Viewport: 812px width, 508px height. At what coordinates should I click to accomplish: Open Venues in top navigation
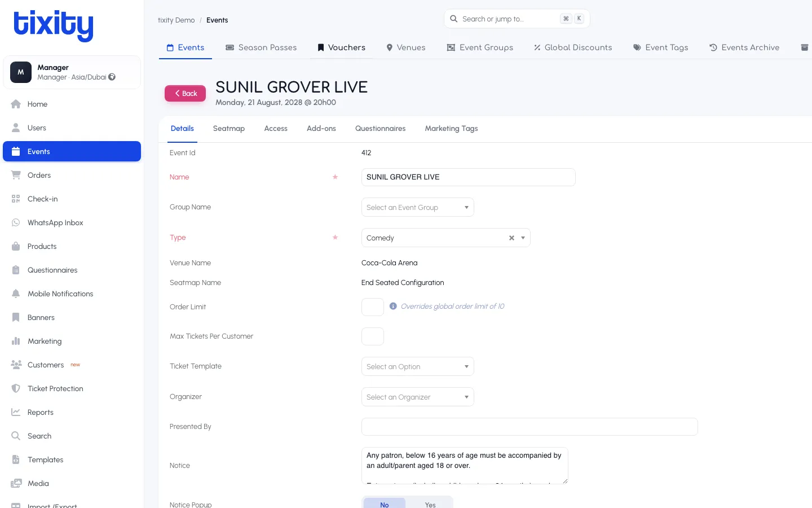[406, 47]
